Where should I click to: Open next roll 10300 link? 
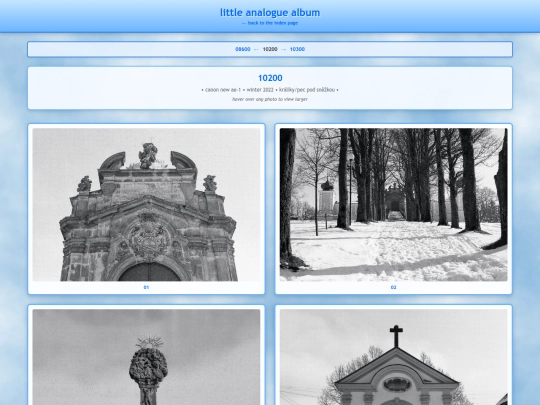(x=297, y=49)
